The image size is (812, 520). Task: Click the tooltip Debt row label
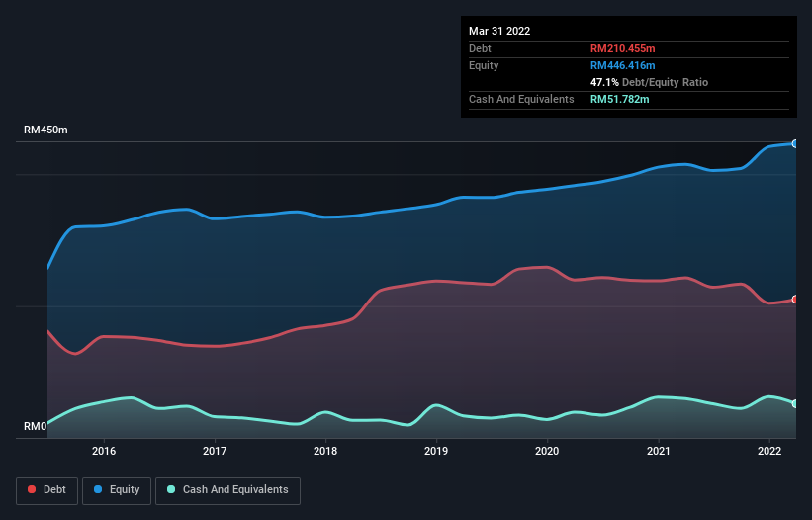[x=480, y=48]
